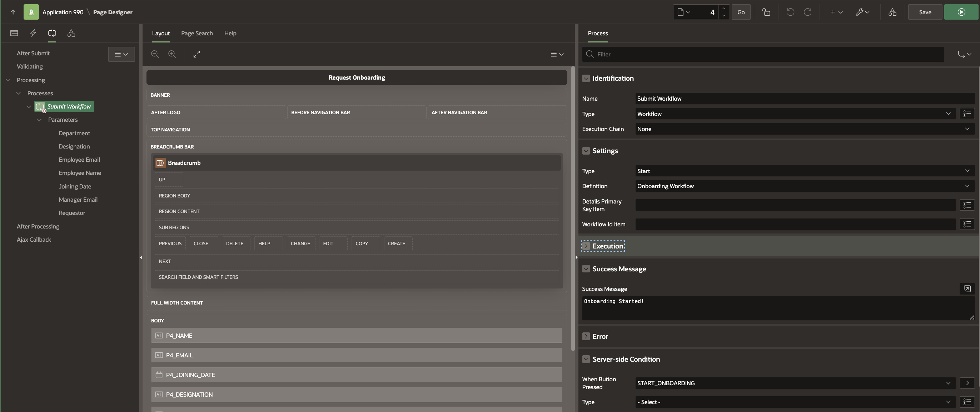
Task: Click the zoom in magnifier icon
Action: (172, 54)
